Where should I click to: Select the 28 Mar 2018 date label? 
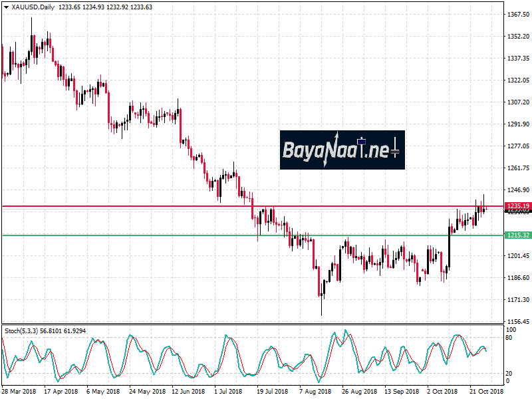point(20,392)
